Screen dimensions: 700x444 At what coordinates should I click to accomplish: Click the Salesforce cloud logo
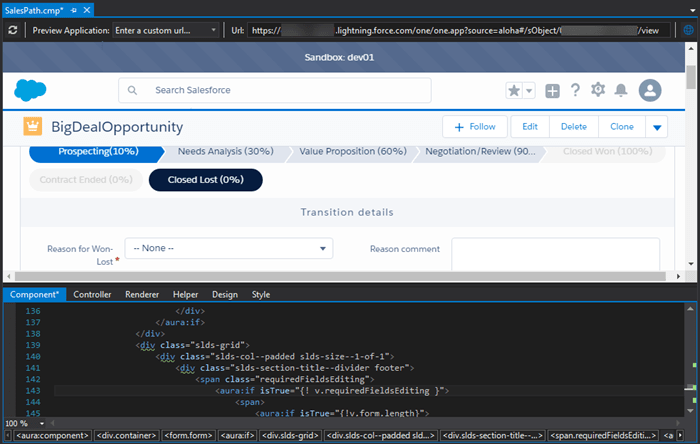(30, 90)
